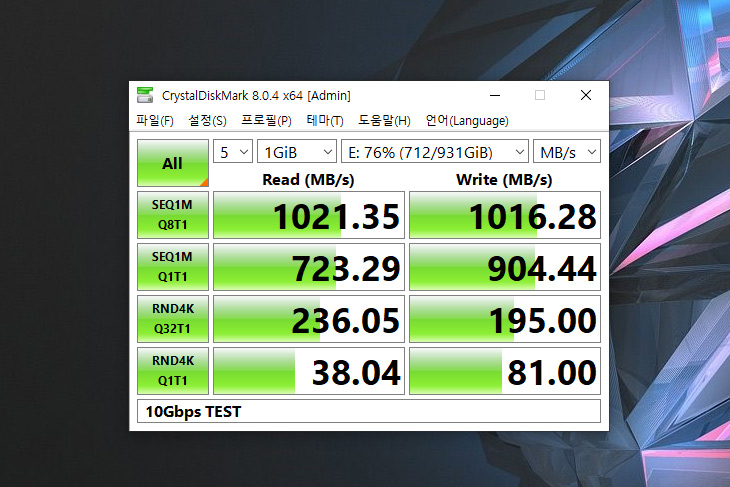Expand the test count dropdown showing 5

click(233, 151)
